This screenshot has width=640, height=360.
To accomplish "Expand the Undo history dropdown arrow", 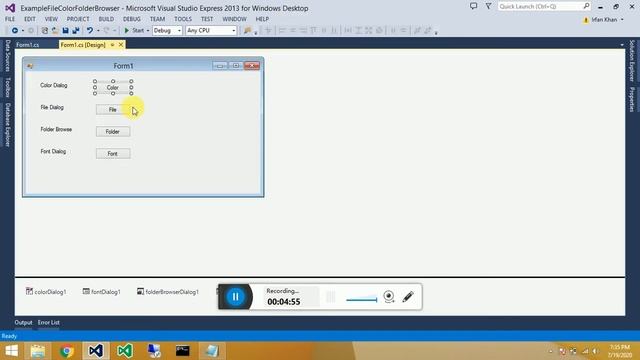I will tap(98, 31).
